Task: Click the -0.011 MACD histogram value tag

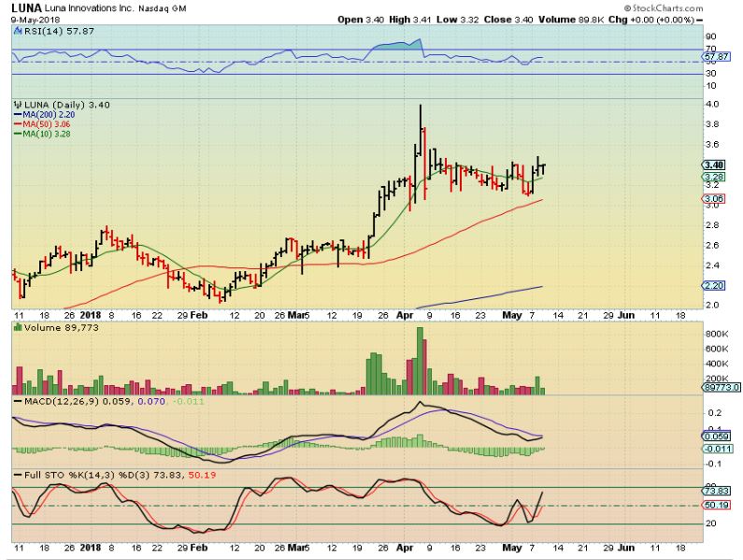Action: pos(718,449)
